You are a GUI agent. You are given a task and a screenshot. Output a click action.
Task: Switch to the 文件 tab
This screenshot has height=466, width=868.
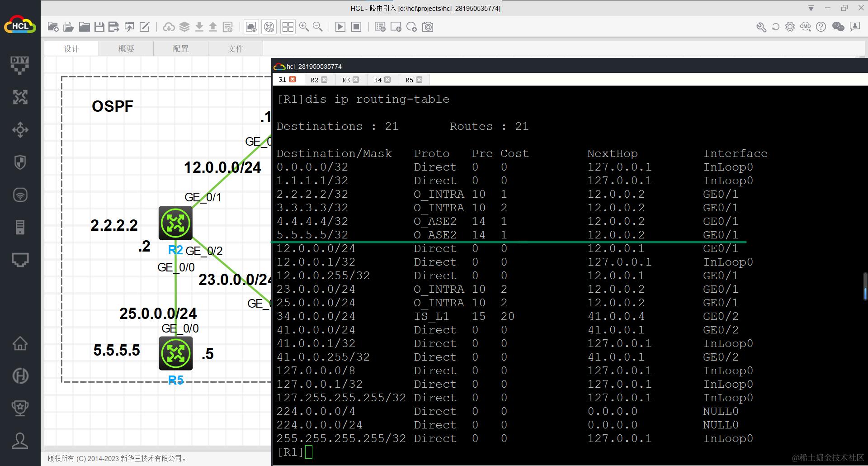click(x=236, y=48)
